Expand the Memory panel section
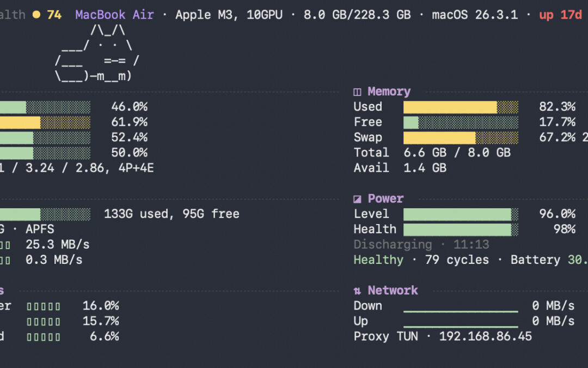Screen dimensions: 588x368 [388, 92]
